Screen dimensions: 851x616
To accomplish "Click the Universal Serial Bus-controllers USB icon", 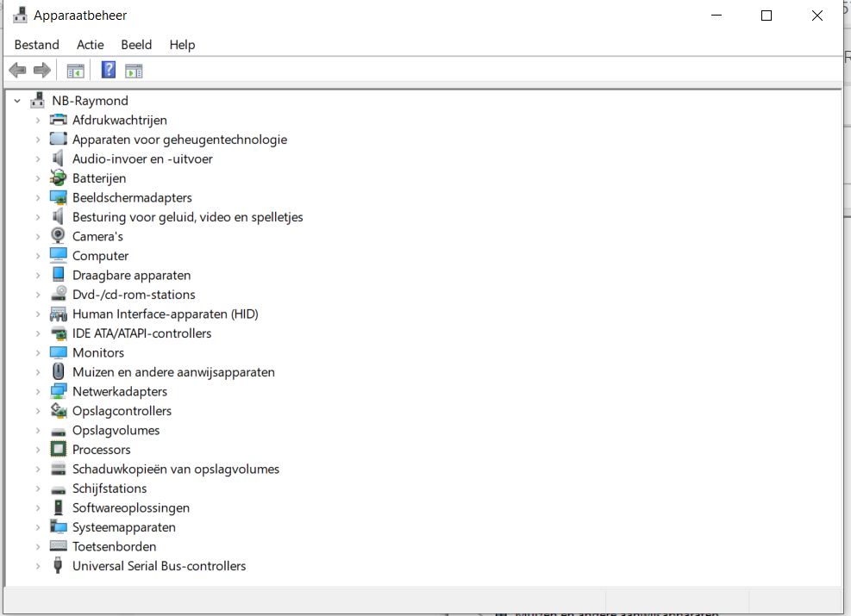I will coord(58,566).
